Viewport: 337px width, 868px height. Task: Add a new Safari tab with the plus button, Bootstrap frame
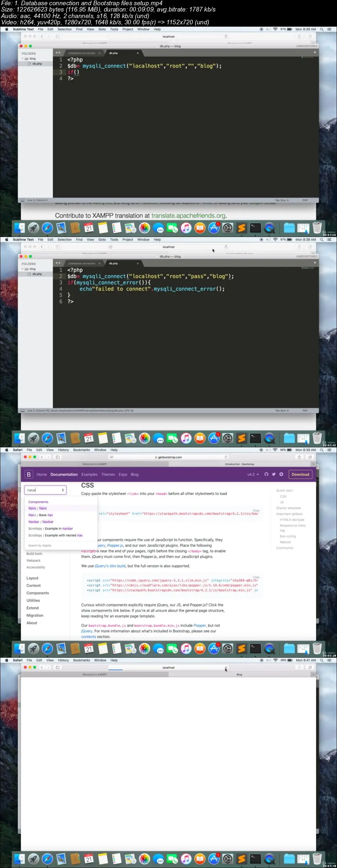point(313,464)
